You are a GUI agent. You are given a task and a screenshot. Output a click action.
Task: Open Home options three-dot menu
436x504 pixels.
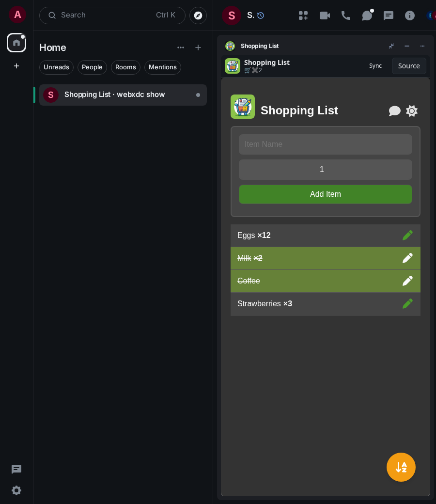[181, 47]
